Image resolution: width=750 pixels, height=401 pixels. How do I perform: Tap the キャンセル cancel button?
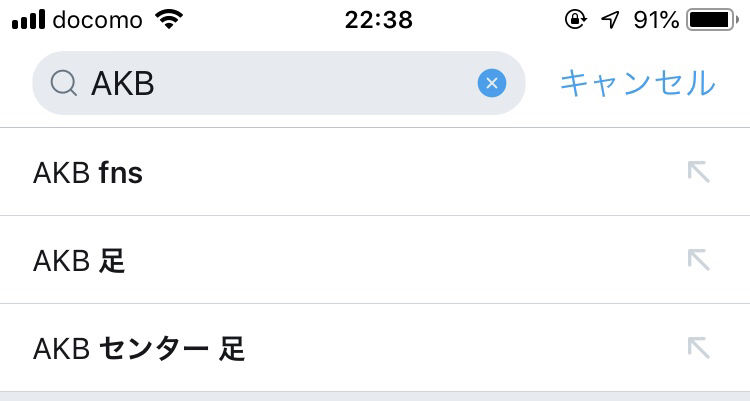click(x=637, y=83)
